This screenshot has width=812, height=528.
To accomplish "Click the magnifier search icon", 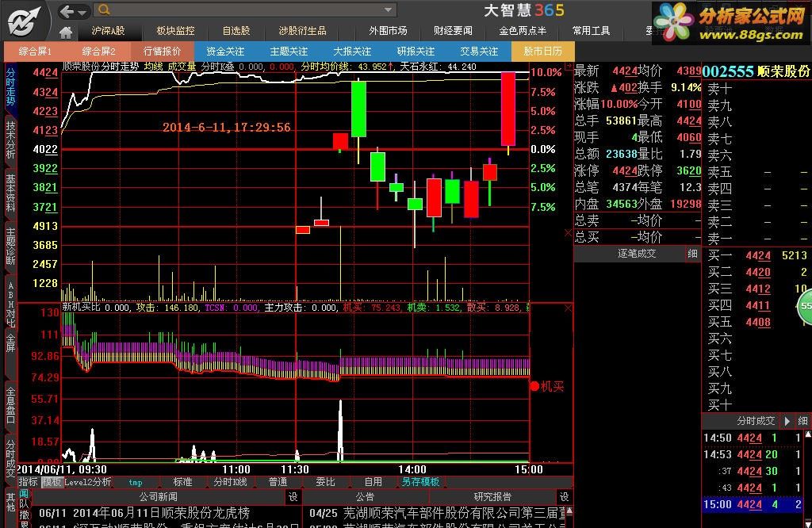I will [x=104, y=10].
